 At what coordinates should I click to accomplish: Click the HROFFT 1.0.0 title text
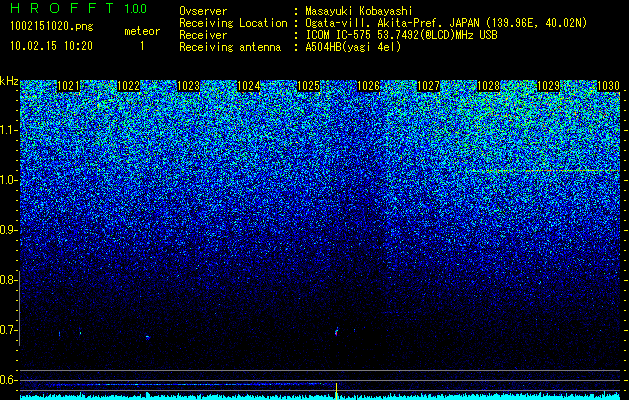79,8
